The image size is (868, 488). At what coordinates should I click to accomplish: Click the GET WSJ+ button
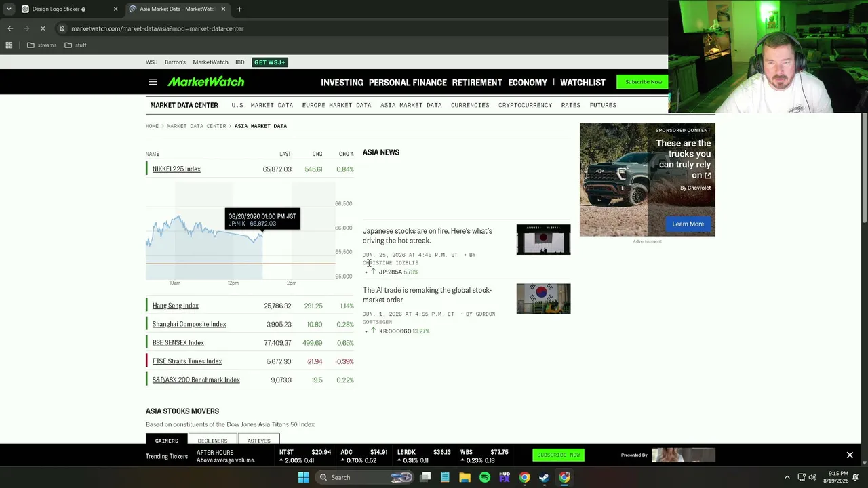[270, 62]
